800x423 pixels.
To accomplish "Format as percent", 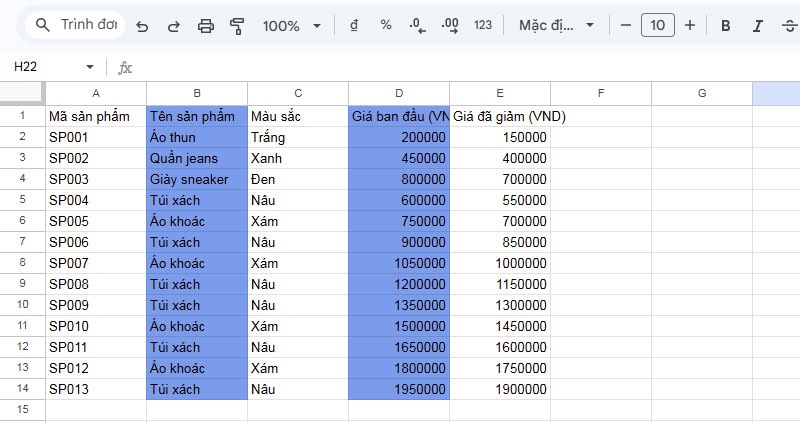I will (386, 24).
